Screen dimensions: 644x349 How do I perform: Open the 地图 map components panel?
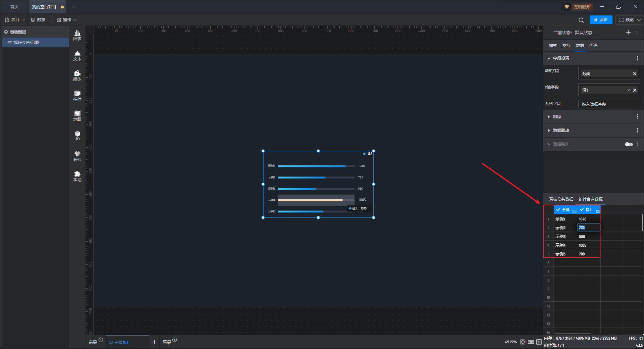[x=77, y=116]
